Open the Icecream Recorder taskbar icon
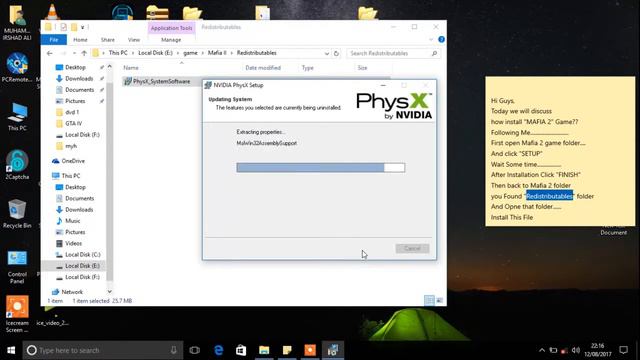Screen dimensions: 640x360 pos(310,350)
